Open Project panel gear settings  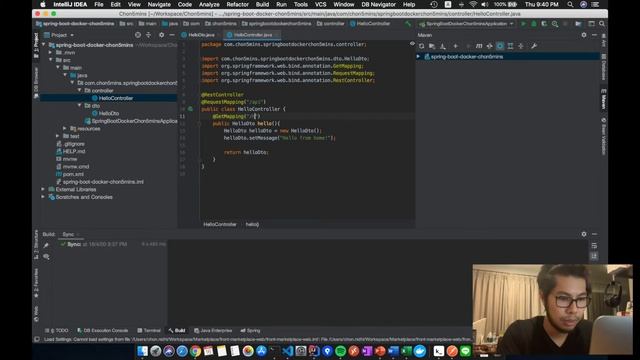coord(162,35)
